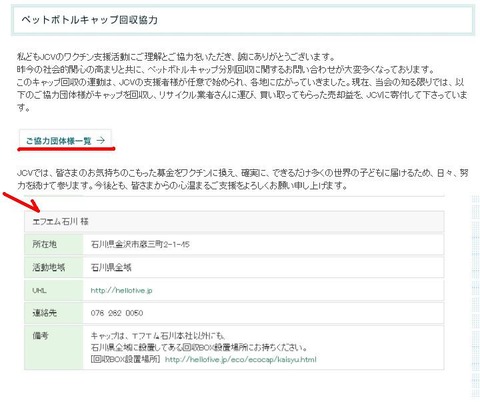Click the 連絡先 row label
Viewport: 480px width, 402px height.
click(44, 313)
